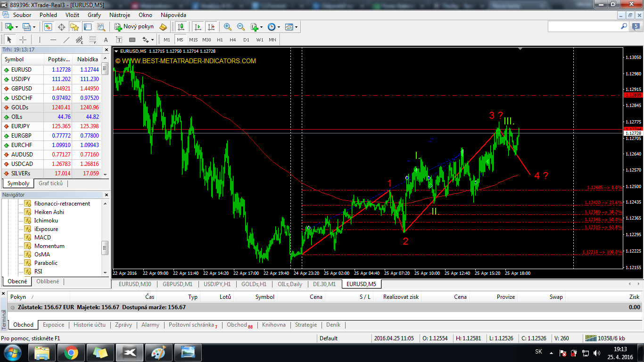Open the Profiles icon
Viewport: 644px width, 362px height.
pyautogui.click(x=26, y=27)
